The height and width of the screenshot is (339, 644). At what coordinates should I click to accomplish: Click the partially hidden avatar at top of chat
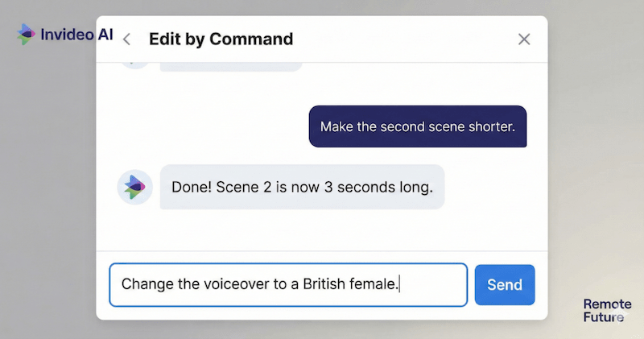134,64
